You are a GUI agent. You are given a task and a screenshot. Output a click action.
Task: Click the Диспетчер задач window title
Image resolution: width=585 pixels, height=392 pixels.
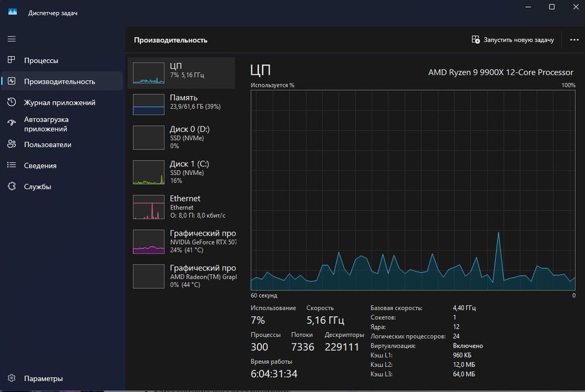click(x=53, y=13)
